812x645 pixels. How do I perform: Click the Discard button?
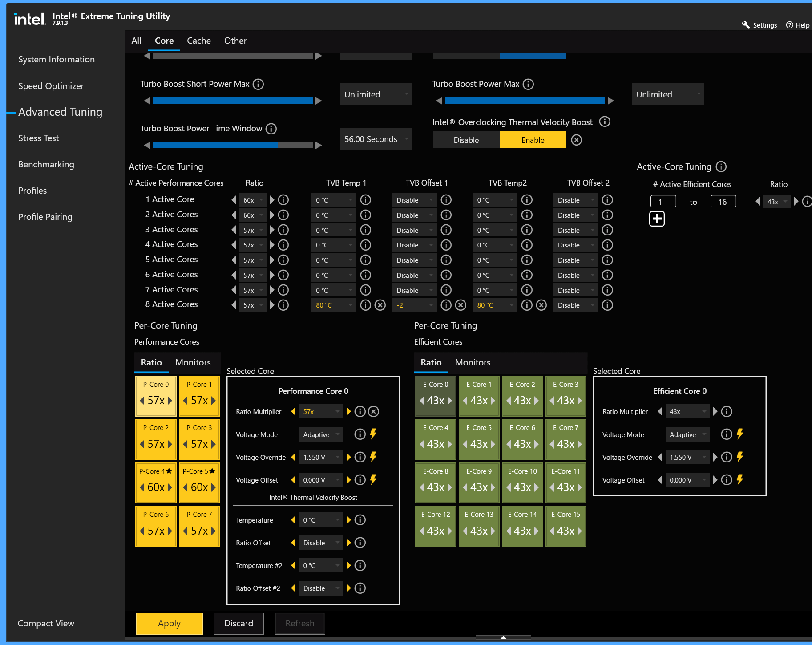coord(239,623)
